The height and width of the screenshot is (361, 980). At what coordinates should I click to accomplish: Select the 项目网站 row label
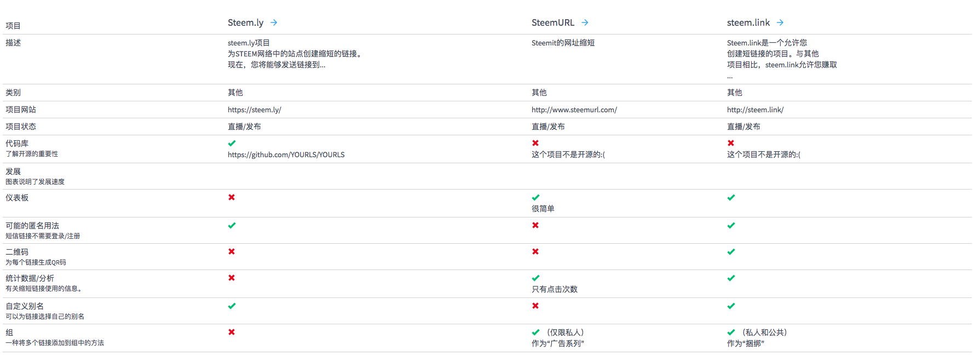(21, 110)
